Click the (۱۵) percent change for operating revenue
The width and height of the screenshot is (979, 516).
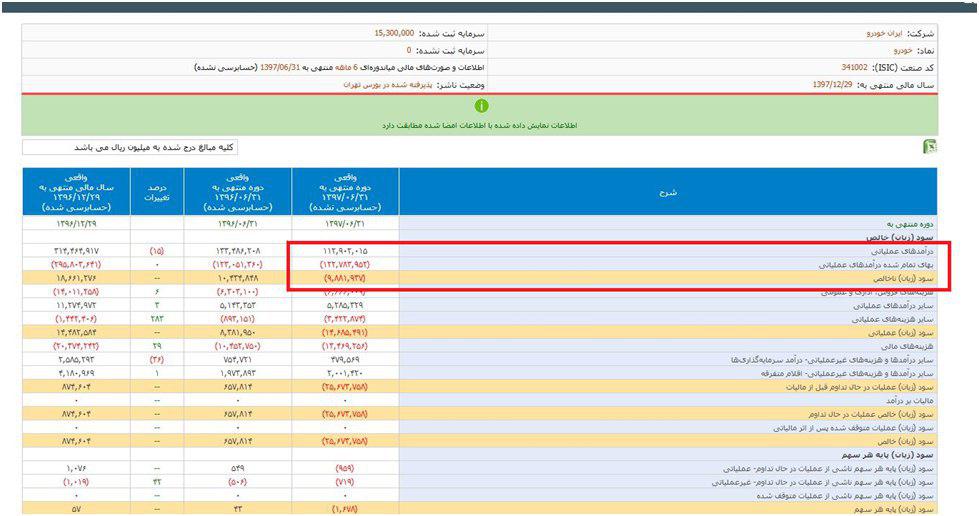(x=157, y=251)
